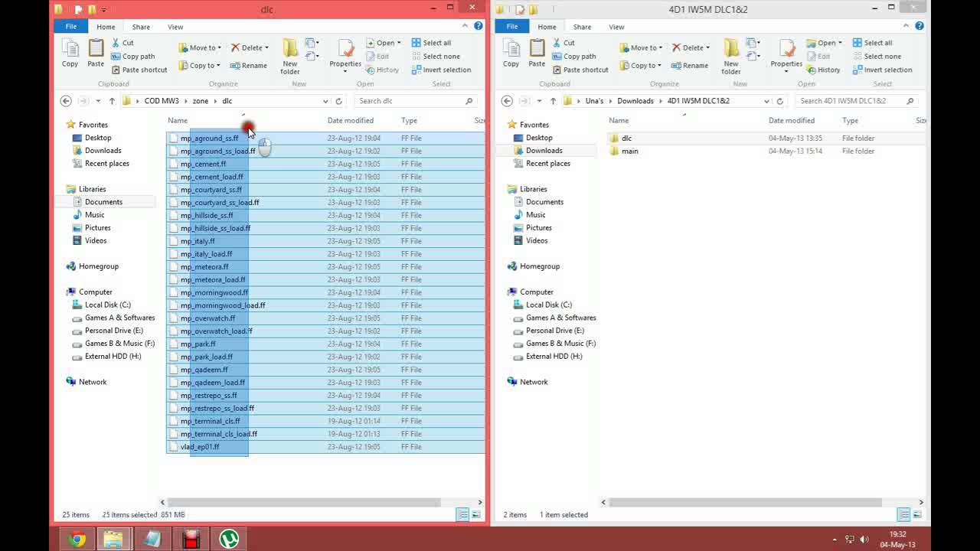This screenshot has height=551, width=980.
Task: Click Downloads breadcrumb in 4D1 IW5M window
Action: [x=635, y=101]
